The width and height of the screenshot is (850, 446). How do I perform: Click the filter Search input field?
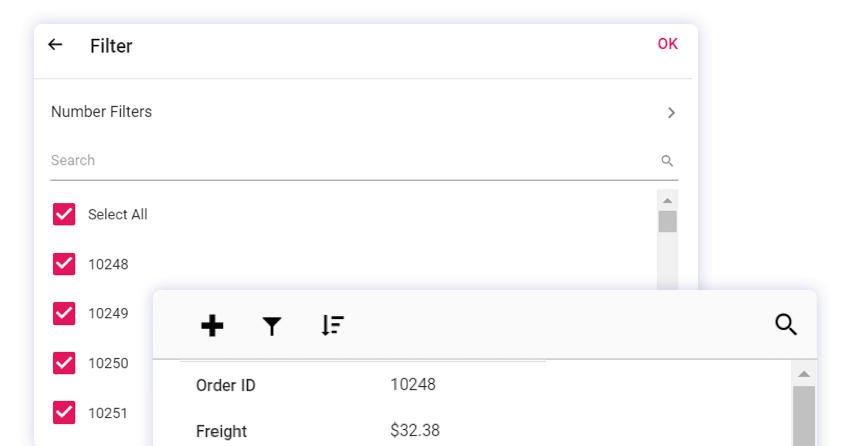click(x=350, y=161)
